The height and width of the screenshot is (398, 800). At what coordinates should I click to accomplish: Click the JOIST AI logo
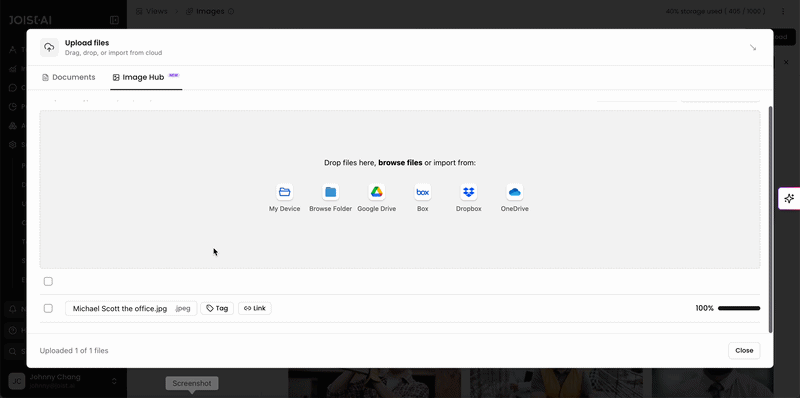[x=30, y=20]
